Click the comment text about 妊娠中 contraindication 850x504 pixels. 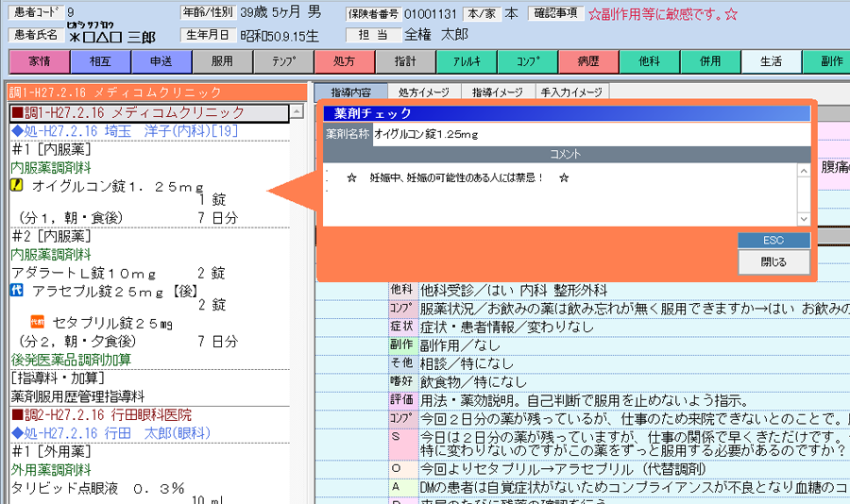pyautogui.click(x=458, y=177)
